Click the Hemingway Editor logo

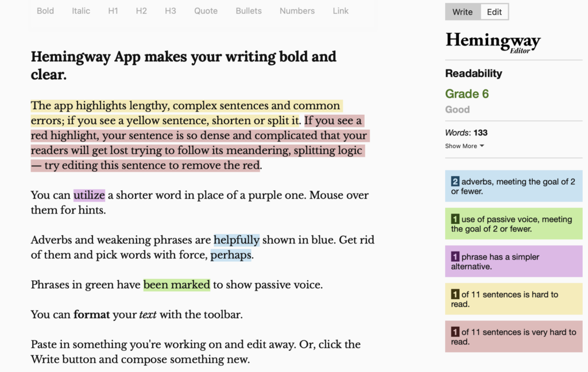pyautogui.click(x=493, y=42)
